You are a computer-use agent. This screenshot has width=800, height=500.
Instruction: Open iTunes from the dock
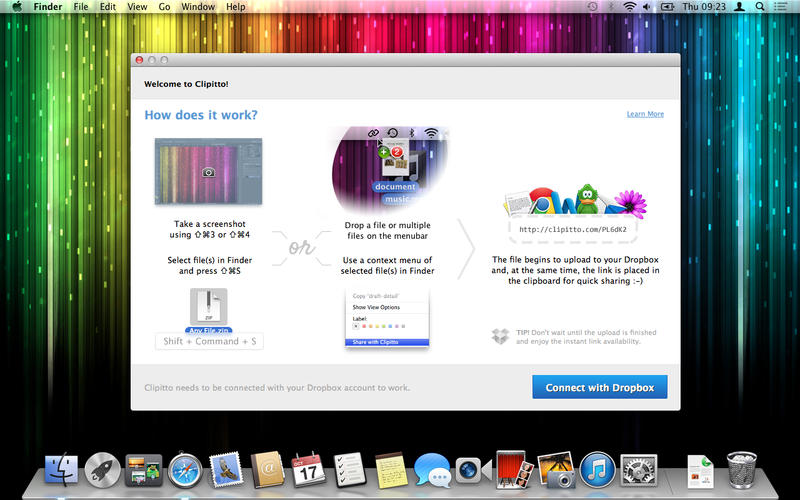[596, 469]
